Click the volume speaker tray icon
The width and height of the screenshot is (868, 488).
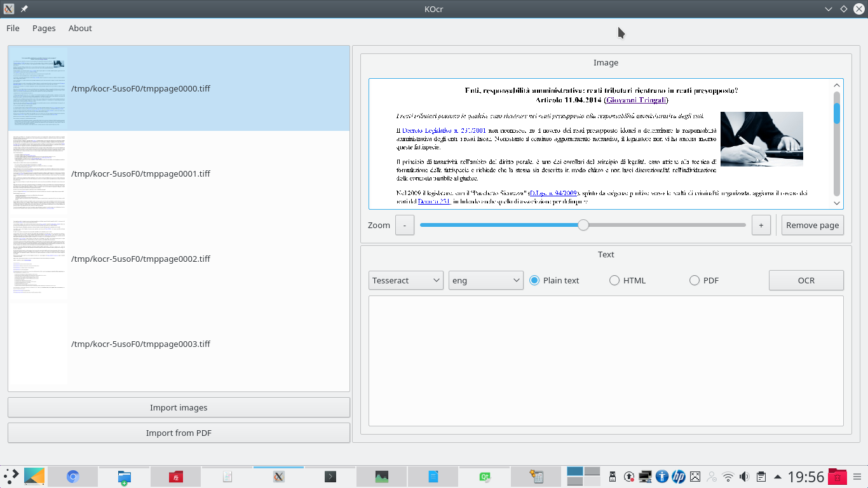pos(744,477)
